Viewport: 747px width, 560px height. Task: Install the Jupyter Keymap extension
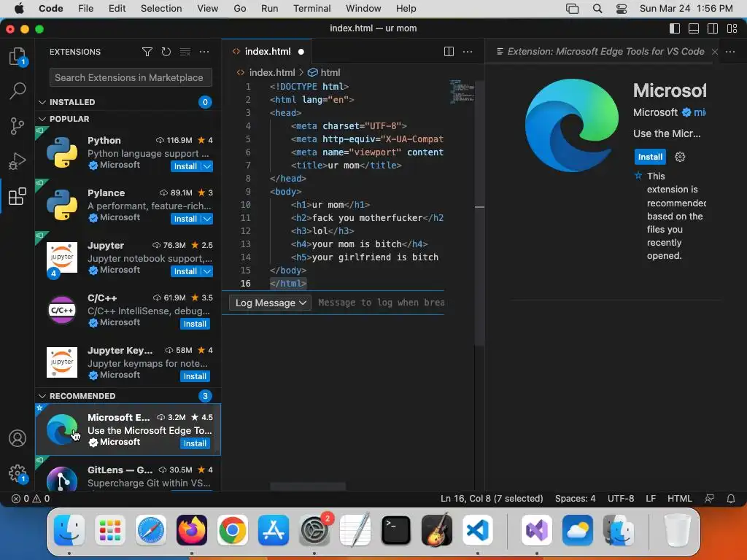(195, 376)
